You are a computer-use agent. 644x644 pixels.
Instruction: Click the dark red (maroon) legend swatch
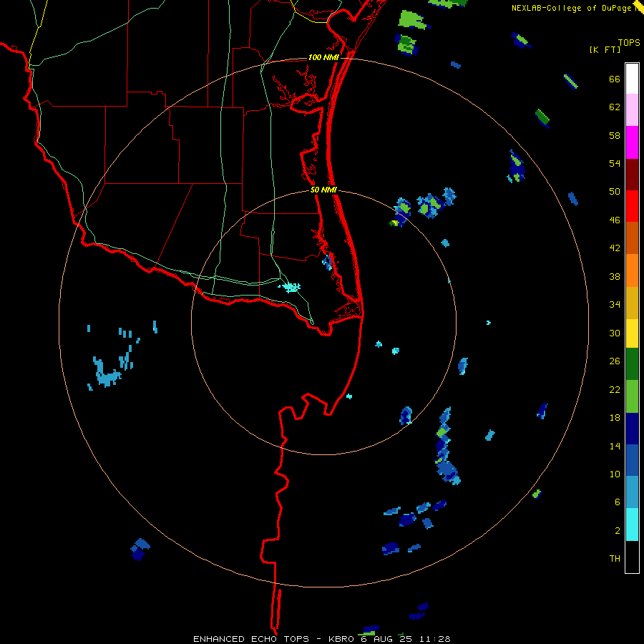[632, 175]
